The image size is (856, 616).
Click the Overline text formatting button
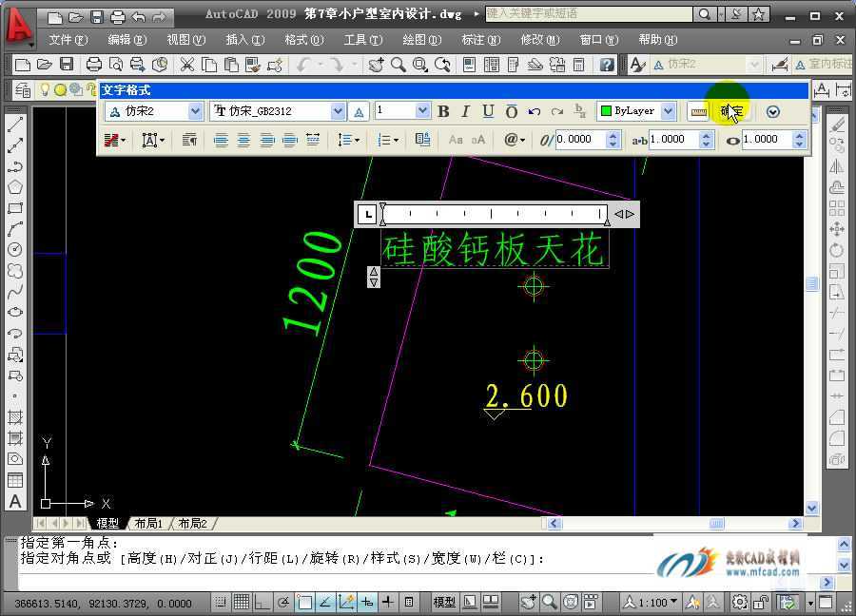pyautogui.click(x=511, y=111)
